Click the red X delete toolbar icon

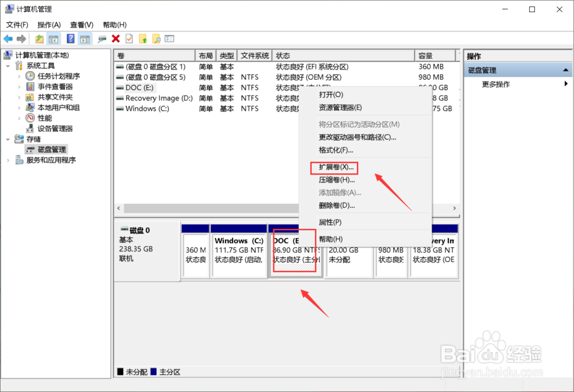pyautogui.click(x=116, y=39)
